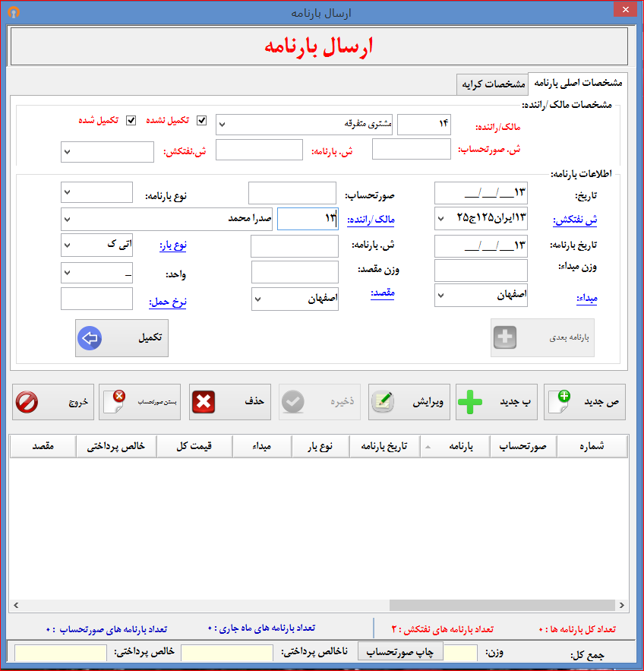Open the واحد unit dropdown

pos(67,273)
